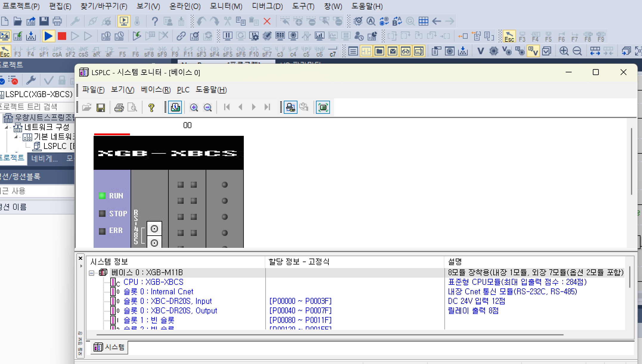Click project panel wrench icon
642x364 pixels.
point(31,80)
